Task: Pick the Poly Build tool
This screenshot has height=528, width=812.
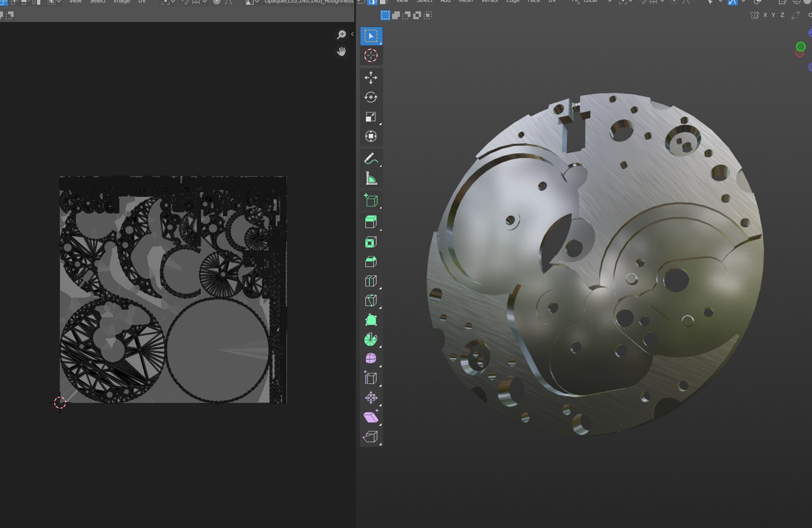Action: click(x=371, y=320)
